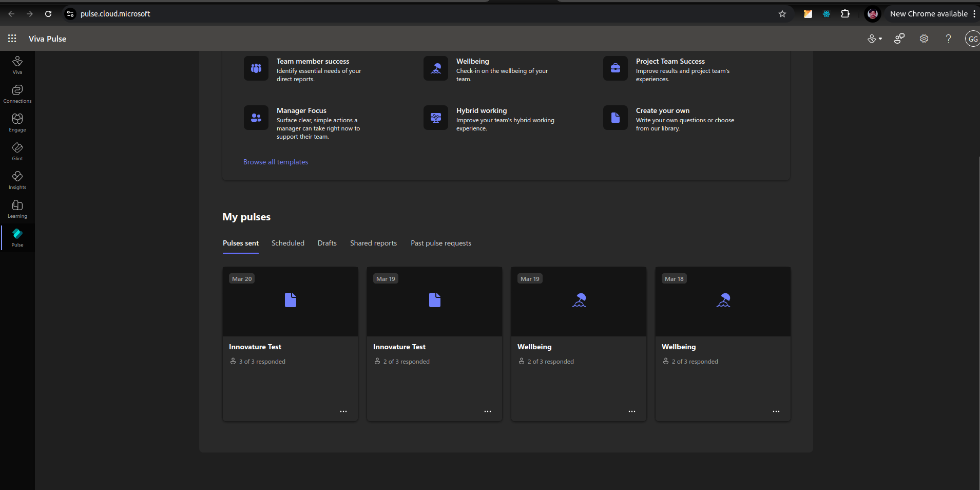Expand the Viva apps dropdown in header
Viewport: 980px width, 490px height.
875,39
